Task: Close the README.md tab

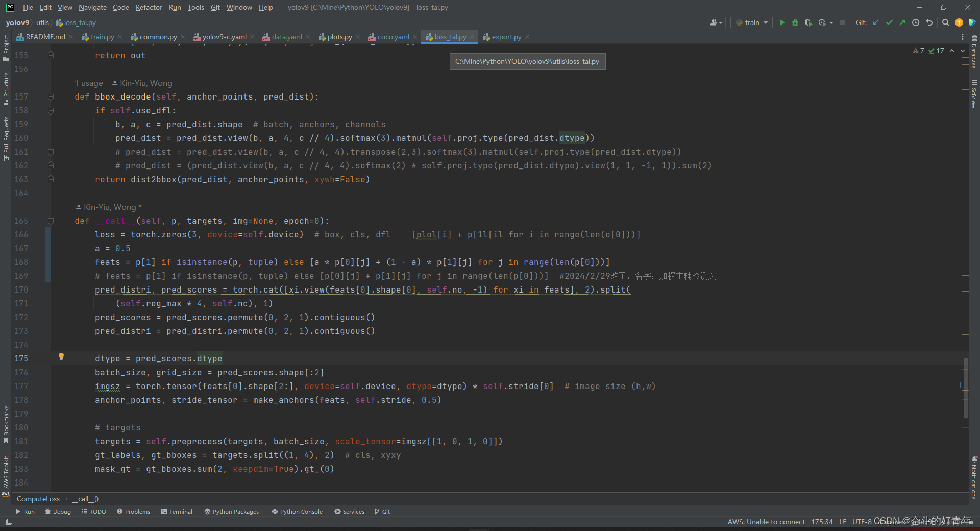Action: click(x=71, y=37)
